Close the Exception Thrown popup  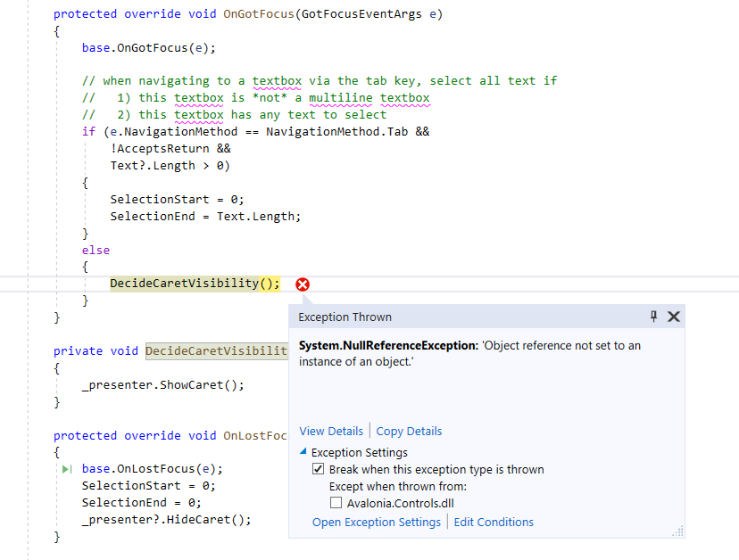click(x=674, y=317)
